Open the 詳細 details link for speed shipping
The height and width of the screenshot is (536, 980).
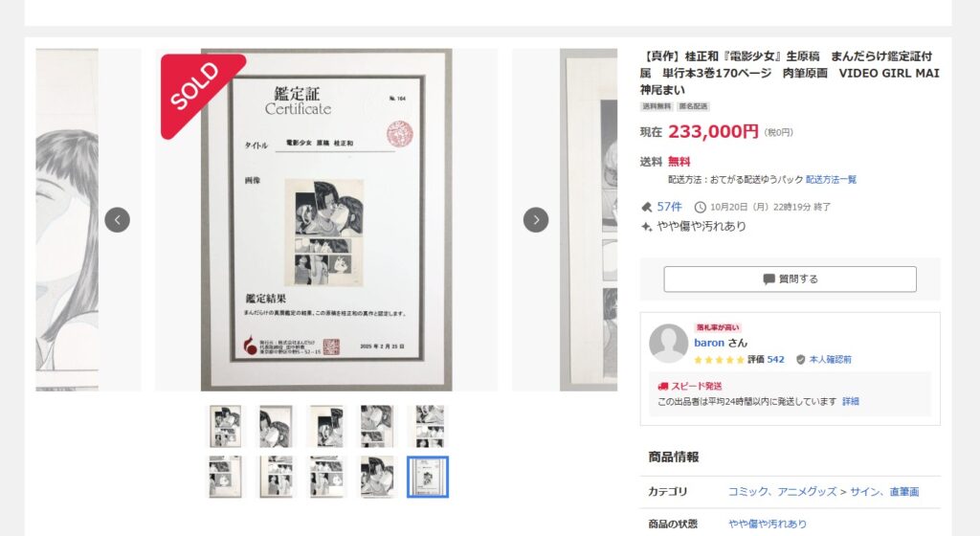coord(850,402)
